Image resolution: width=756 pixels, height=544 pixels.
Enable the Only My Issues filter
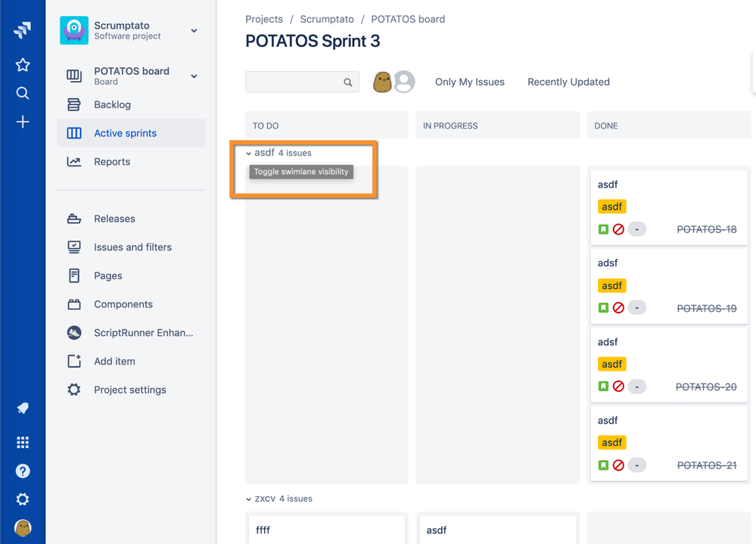pos(469,82)
